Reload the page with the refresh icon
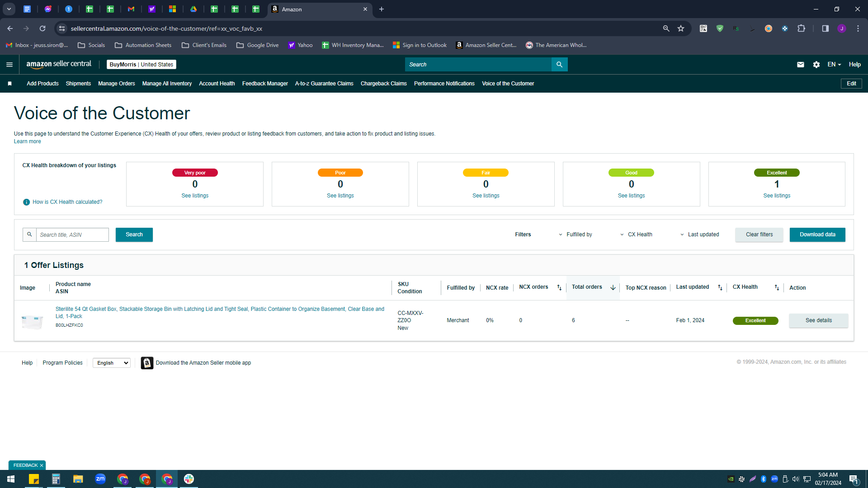The height and width of the screenshot is (488, 868). (x=42, y=28)
